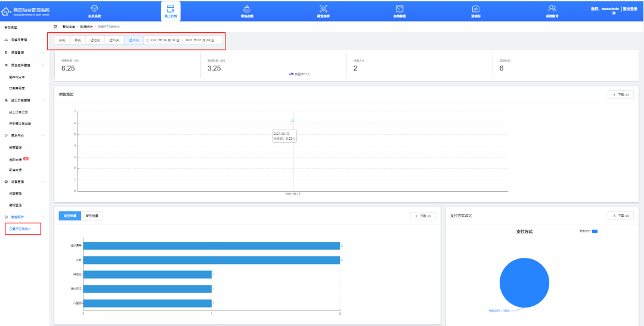The width and height of the screenshot is (644, 326).
Task: Switch to the 餐别销量 chart tab
Action: pyautogui.click(x=92, y=216)
